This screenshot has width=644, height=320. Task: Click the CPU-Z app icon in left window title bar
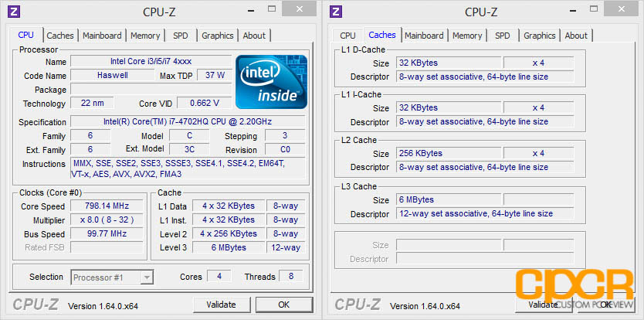(x=14, y=11)
